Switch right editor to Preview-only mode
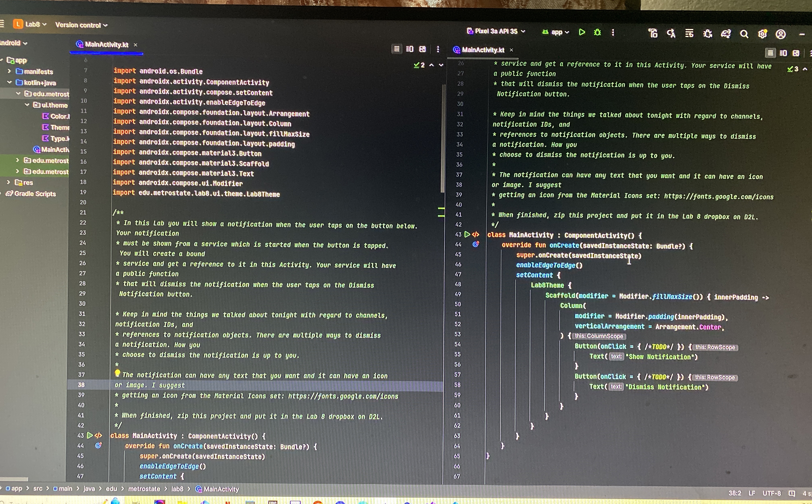 (x=796, y=53)
